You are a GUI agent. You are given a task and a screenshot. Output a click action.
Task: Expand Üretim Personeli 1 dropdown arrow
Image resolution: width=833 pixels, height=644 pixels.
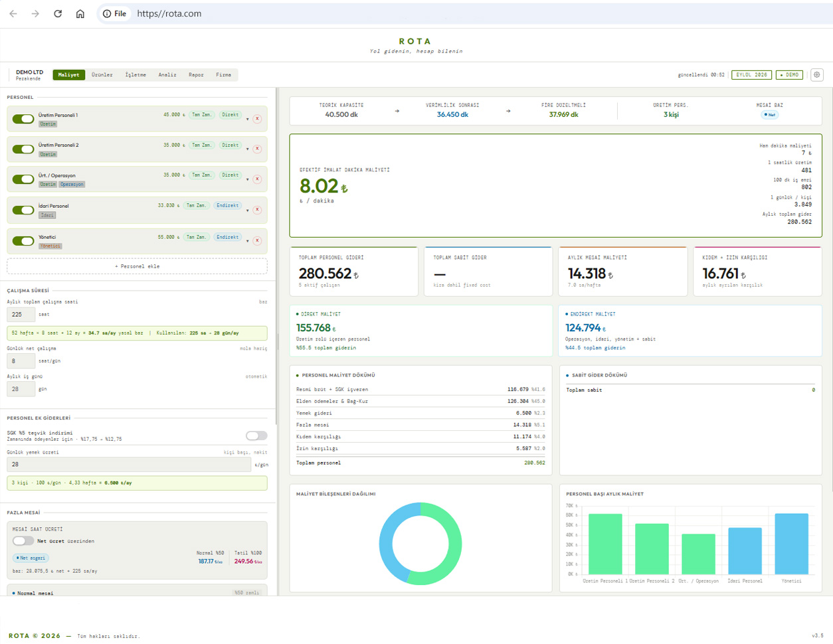248,120
